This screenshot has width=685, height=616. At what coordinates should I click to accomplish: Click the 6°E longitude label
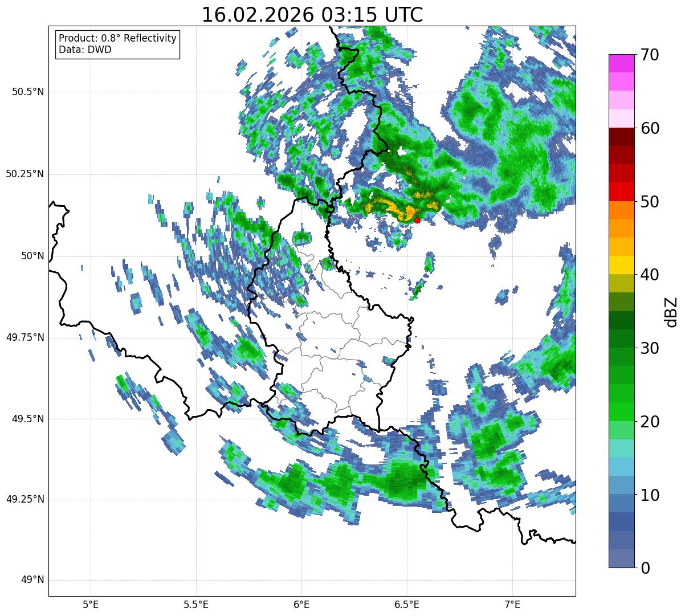pyautogui.click(x=301, y=604)
